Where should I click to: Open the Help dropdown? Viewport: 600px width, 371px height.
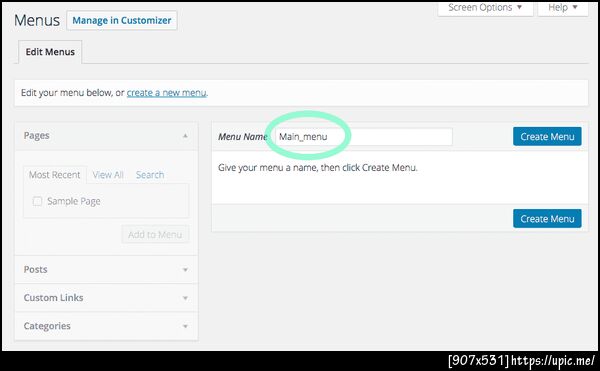pos(562,8)
